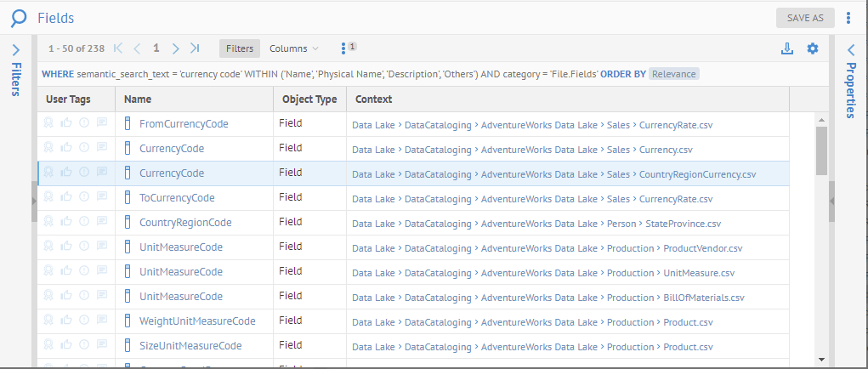Toggle the Filters tab button
Image resolution: width=868 pixels, height=369 pixels.
coord(240,48)
